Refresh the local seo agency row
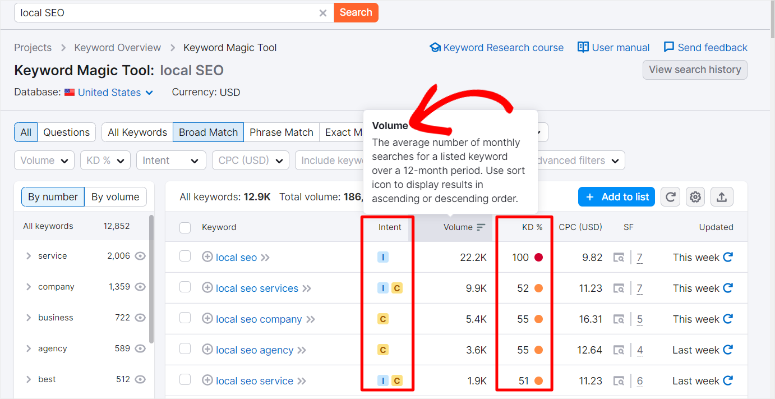Screen dimensions: 775x399 728,350
